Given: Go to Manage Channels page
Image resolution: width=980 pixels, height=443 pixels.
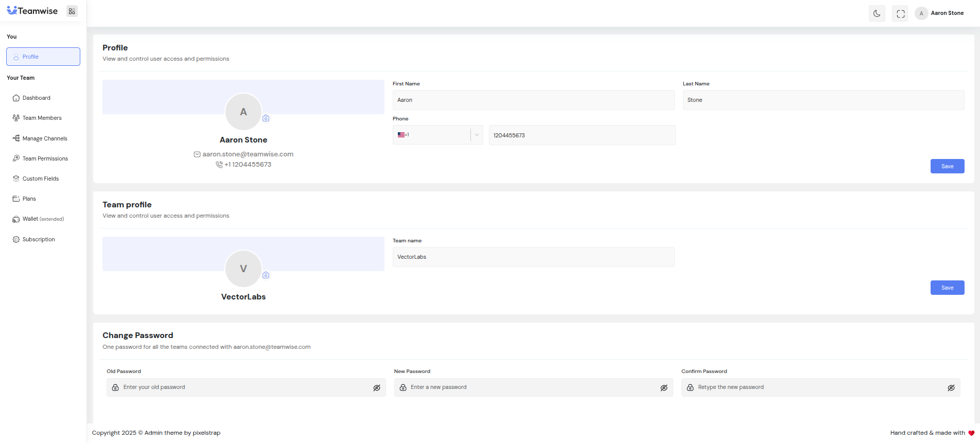Looking at the screenshot, I should [44, 138].
